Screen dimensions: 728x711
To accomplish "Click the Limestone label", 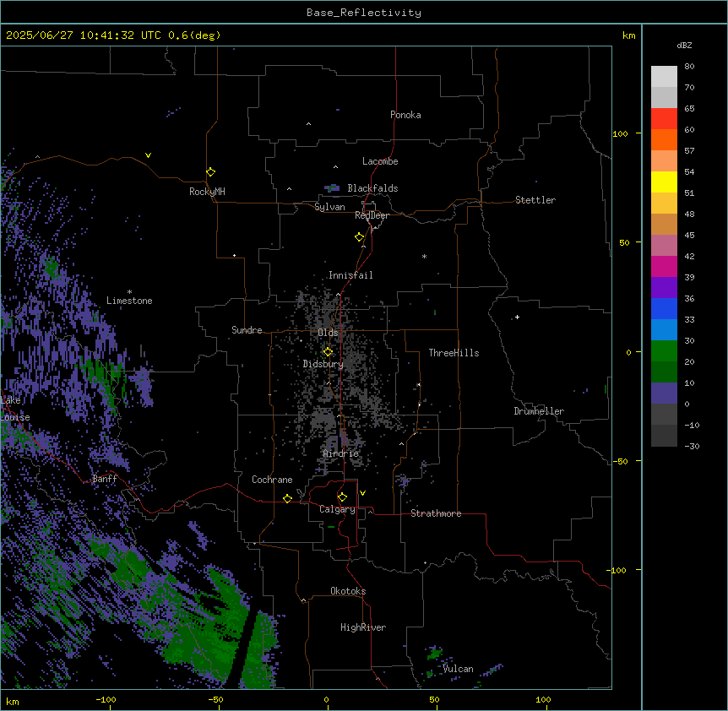I will click(129, 301).
